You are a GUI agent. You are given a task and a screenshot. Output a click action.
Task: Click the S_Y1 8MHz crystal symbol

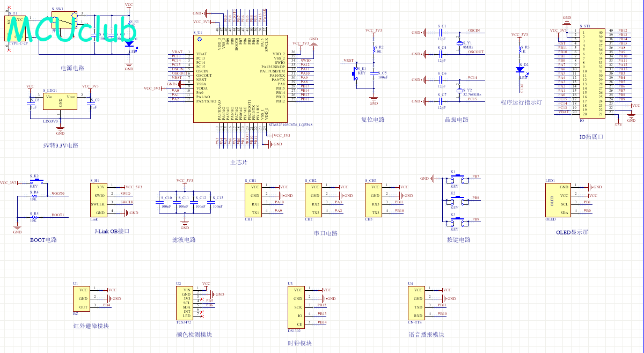point(459,45)
